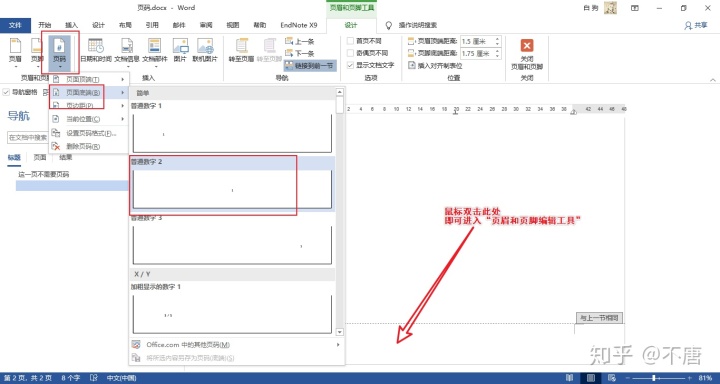720x384 pixels.
Task: Open the 文件 (File) tab
Action: (16, 25)
